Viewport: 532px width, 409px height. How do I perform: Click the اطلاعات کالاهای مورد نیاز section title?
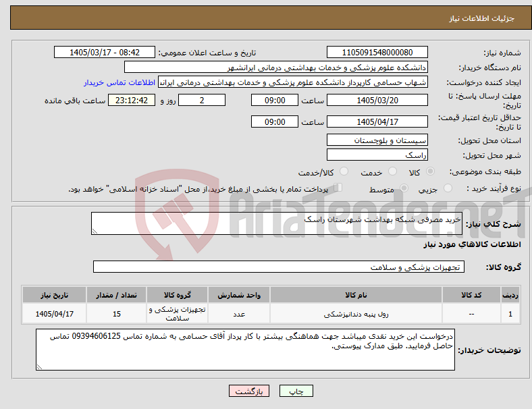pyautogui.click(x=472, y=244)
